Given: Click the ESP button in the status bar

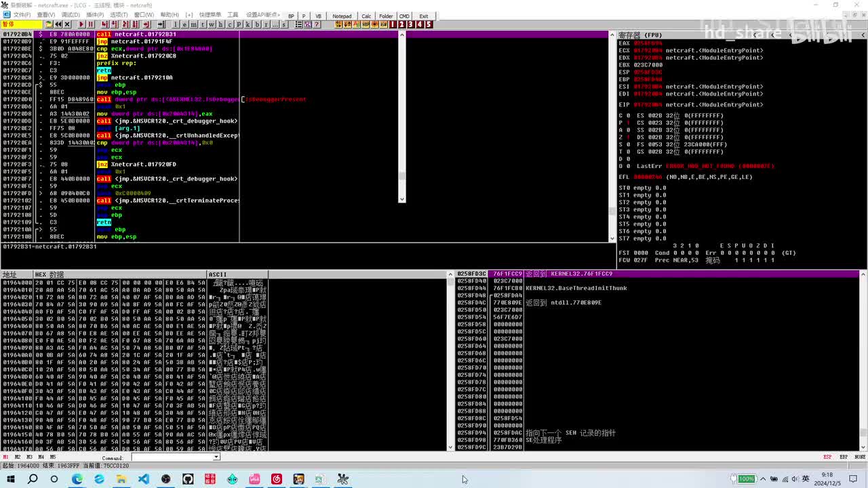Looking at the screenshot, I should point(827,457).
